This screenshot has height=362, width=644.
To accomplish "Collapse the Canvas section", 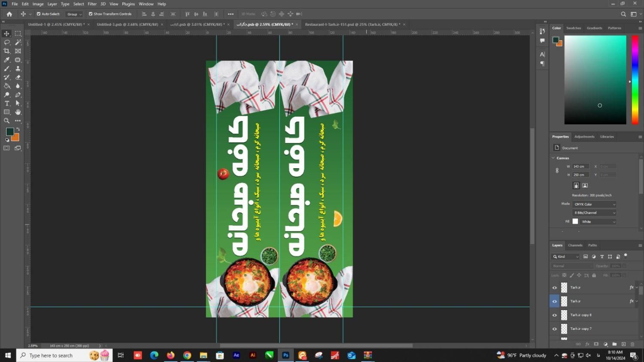I will [553, 158].
